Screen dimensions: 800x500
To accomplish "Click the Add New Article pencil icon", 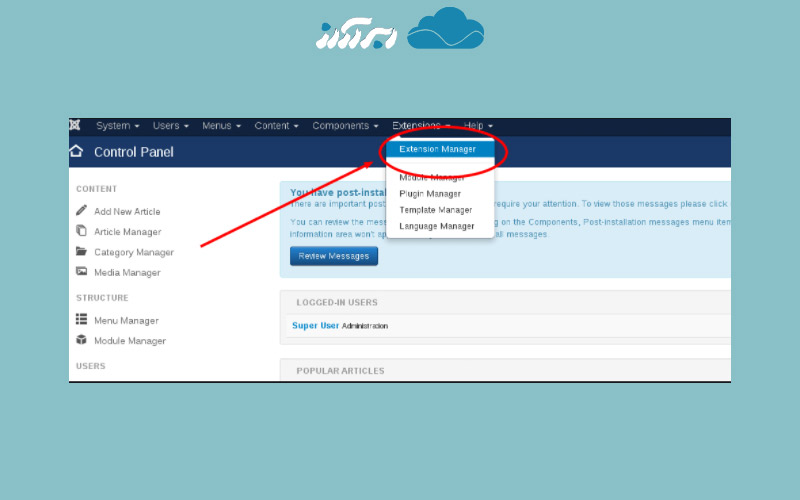I will [x=81, y=211].
